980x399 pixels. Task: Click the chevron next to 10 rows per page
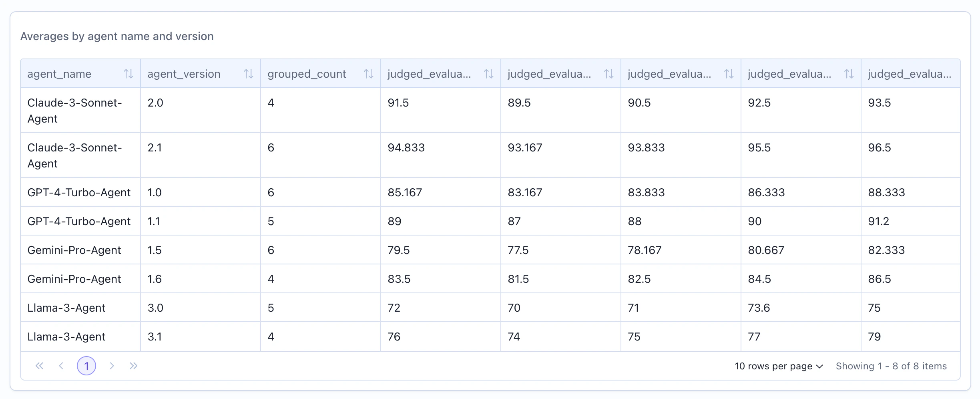point(819,366)
